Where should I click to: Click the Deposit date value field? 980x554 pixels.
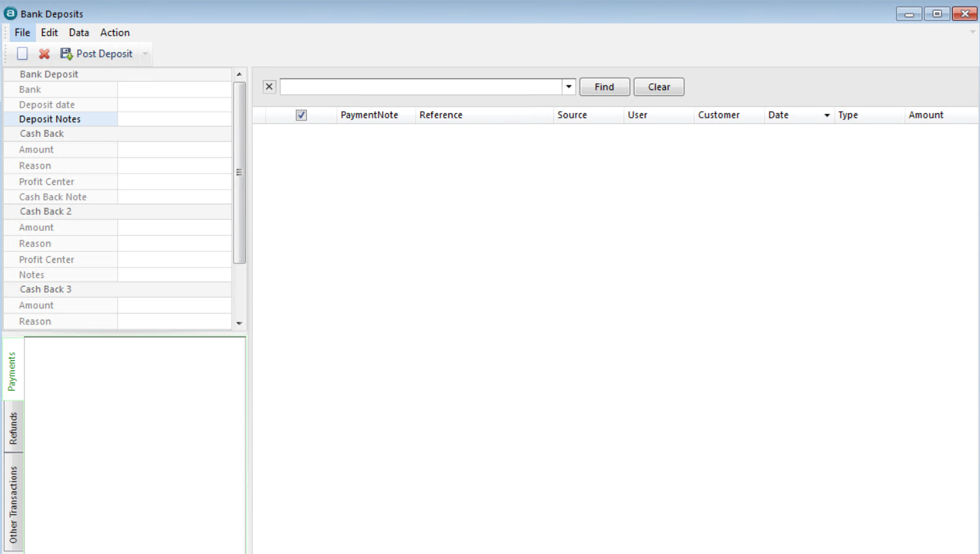175,105
